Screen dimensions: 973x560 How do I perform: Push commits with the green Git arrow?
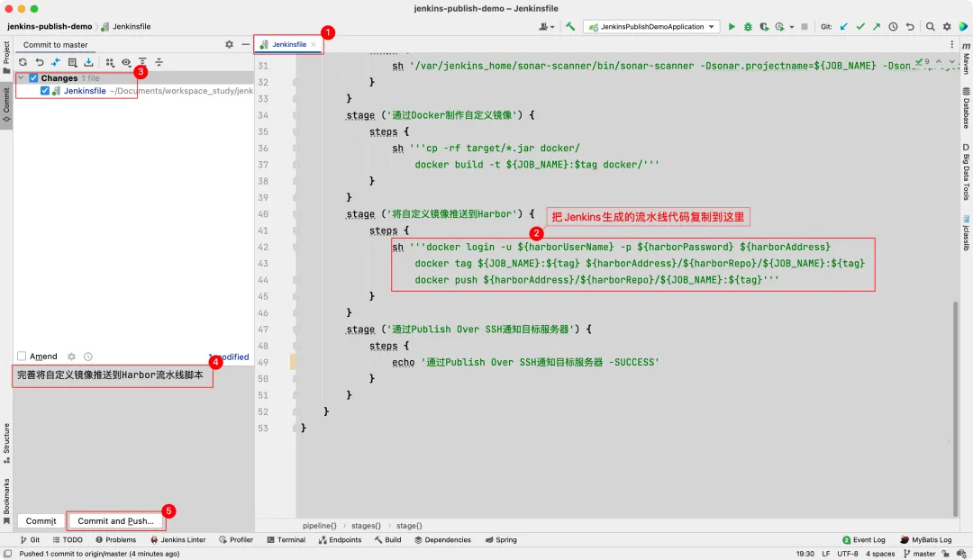point(877,27)
